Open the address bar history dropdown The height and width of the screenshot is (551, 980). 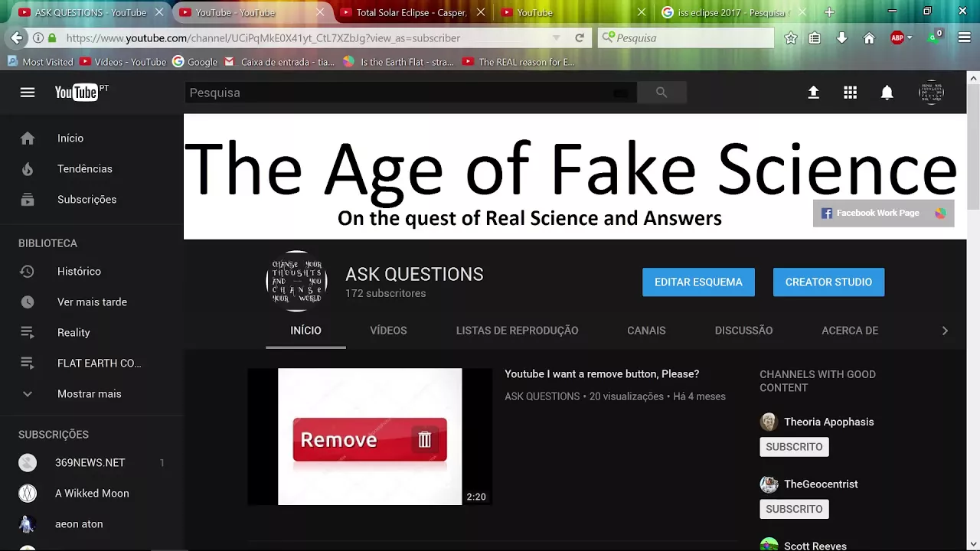pos(557,37)
